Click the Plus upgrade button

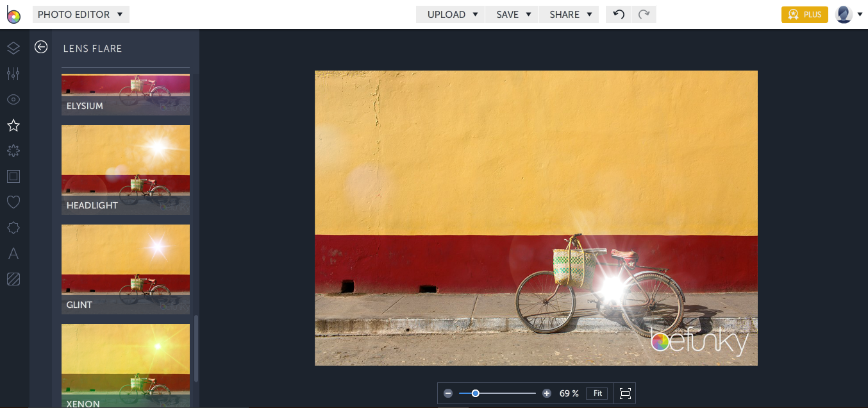[805, 14]
